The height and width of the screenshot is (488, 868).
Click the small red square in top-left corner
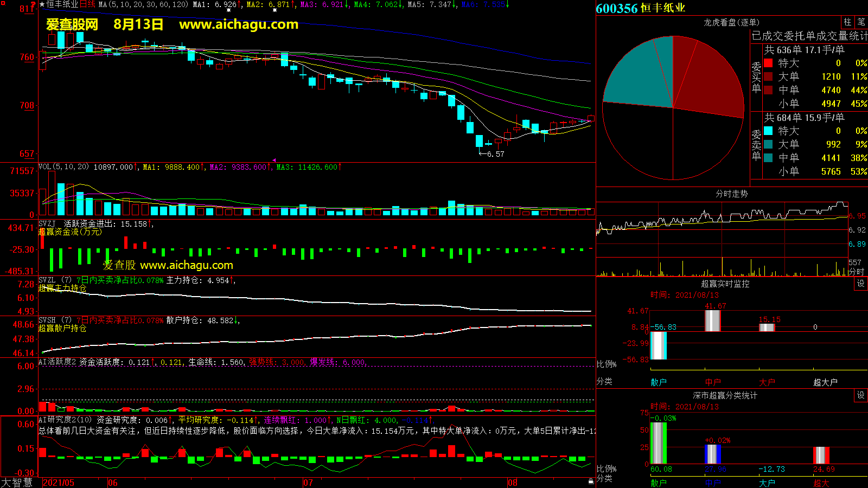coord(3,4)
